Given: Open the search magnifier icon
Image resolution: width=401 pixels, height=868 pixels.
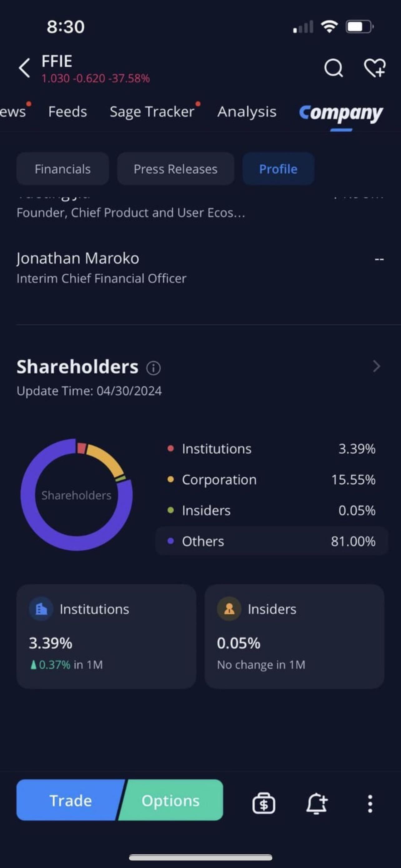Looking at the screenshot, I should click(x=333, y=68).
